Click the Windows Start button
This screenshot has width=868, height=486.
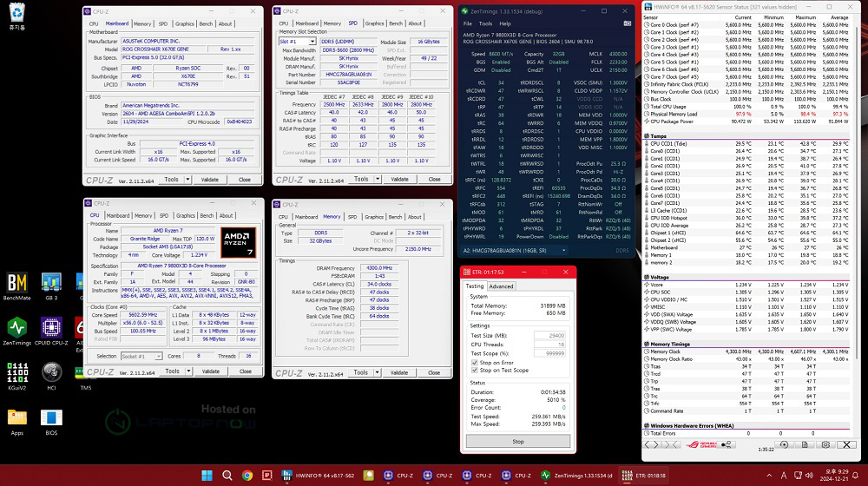(x=207, y=476)
